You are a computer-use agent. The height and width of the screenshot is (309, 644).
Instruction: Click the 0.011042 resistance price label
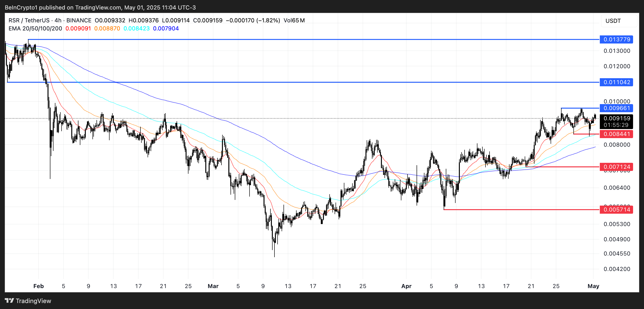click(616, 82)
